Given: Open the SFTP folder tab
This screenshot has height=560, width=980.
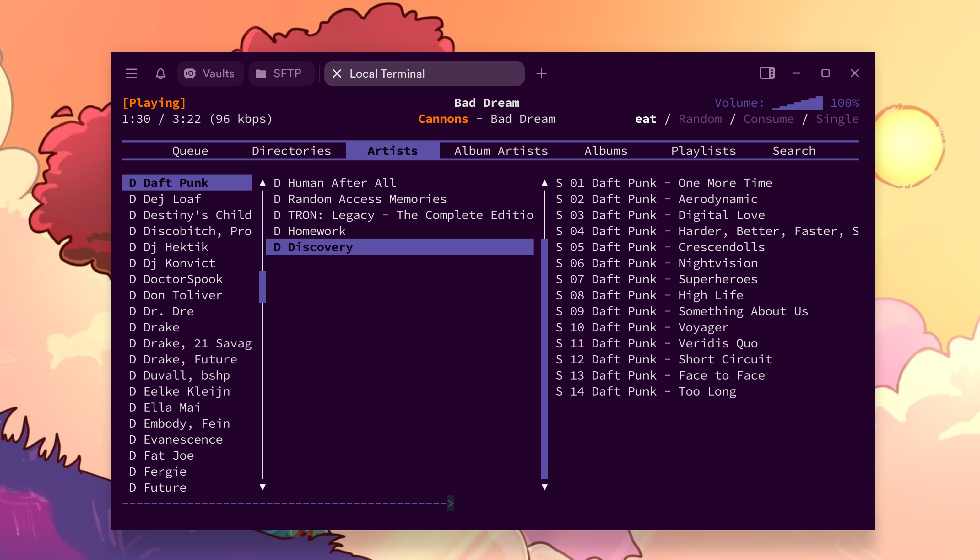Looking at the screenshot, I should pyautogui.click(x=281, y=73).
